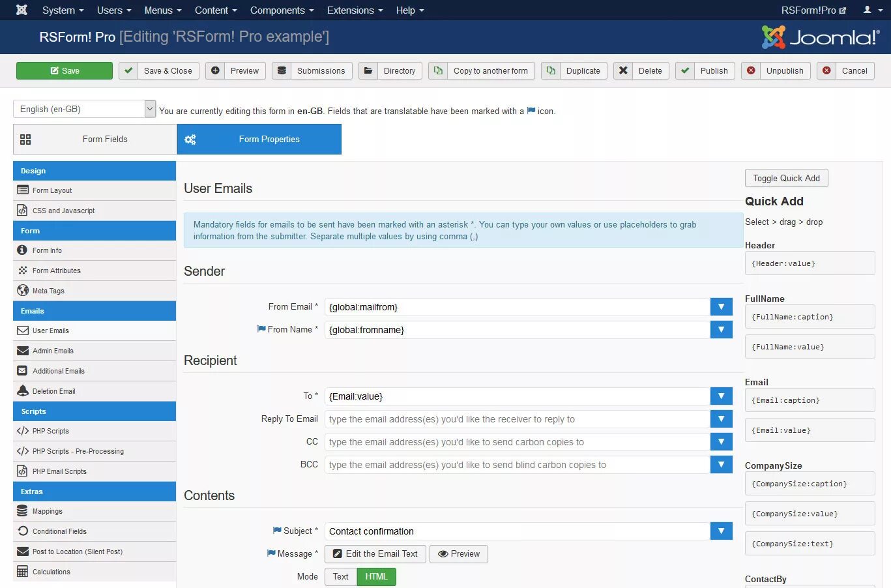
Task: Click Edit the Email Text button
Action: (x=375, y=554)
